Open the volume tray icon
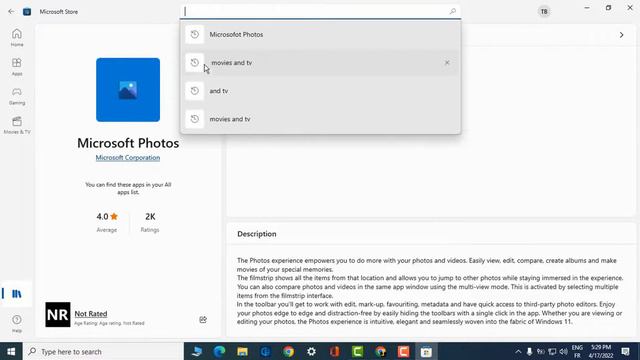Viewport: 640px width, 360px height. 564,351
